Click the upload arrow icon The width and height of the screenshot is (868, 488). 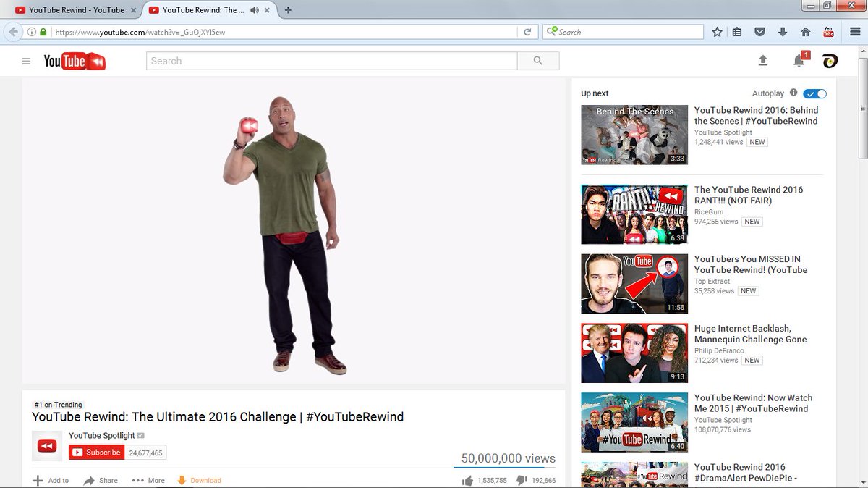(x=762, y=61)
